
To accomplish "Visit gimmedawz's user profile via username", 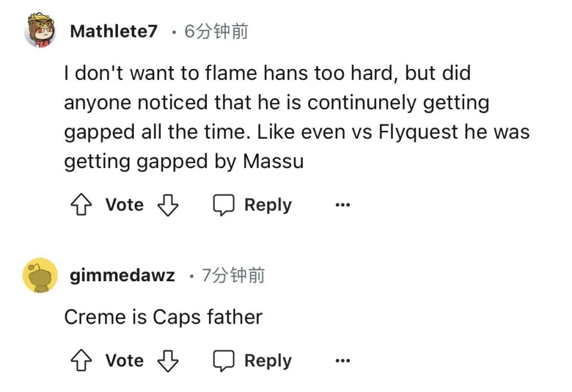I will [x=122, y=276].
